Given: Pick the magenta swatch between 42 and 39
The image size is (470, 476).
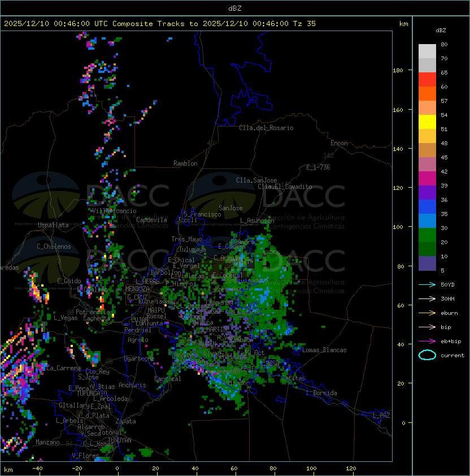Looking at the screenshot, I should coord(427,179).
